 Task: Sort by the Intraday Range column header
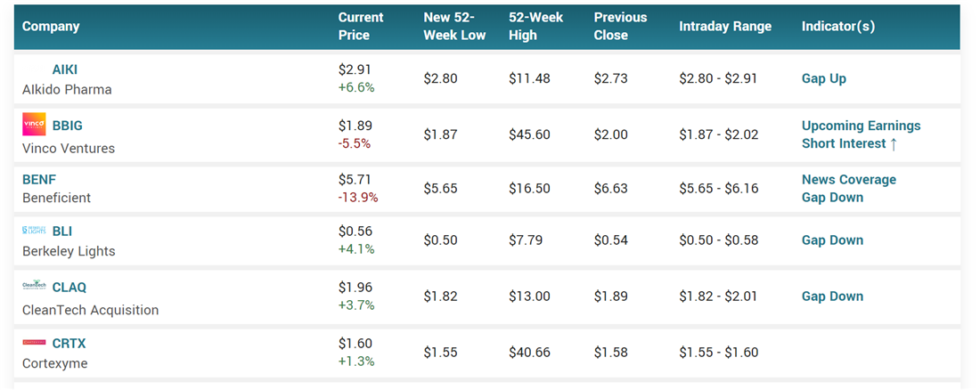coord(725,27)
